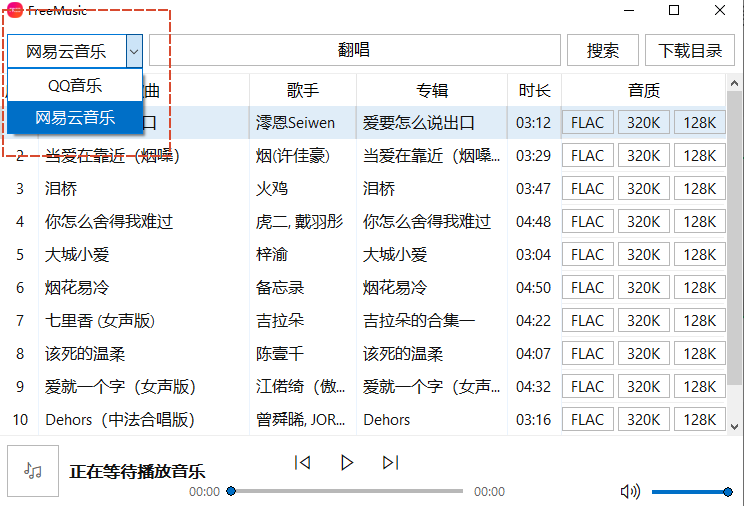Click the album art music note thumbnail

[x=33, y=471]
